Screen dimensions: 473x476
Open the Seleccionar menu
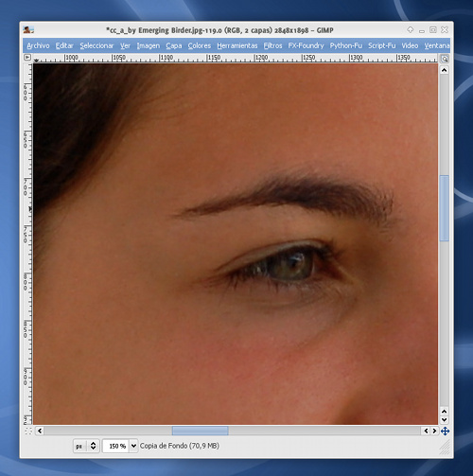click(x=96, y=45)
